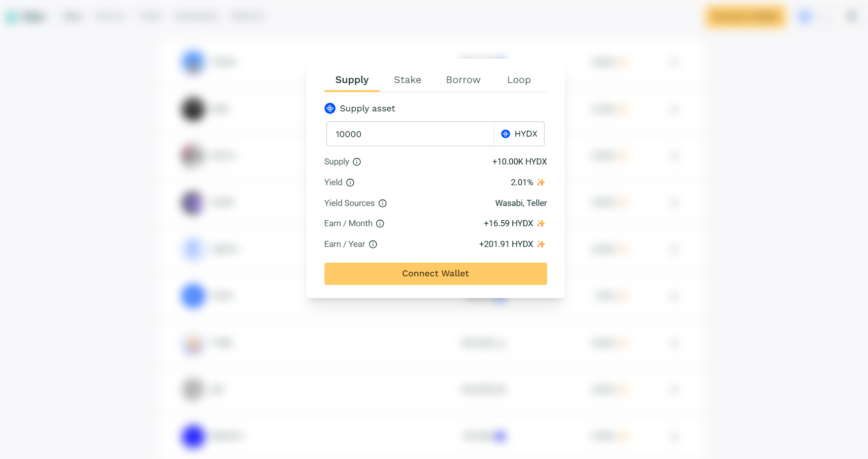Open the HYDX token selector

(519, 134)
